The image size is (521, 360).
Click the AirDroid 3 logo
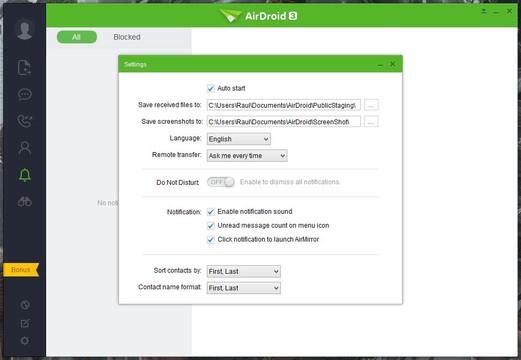click(x=258, y=16)
